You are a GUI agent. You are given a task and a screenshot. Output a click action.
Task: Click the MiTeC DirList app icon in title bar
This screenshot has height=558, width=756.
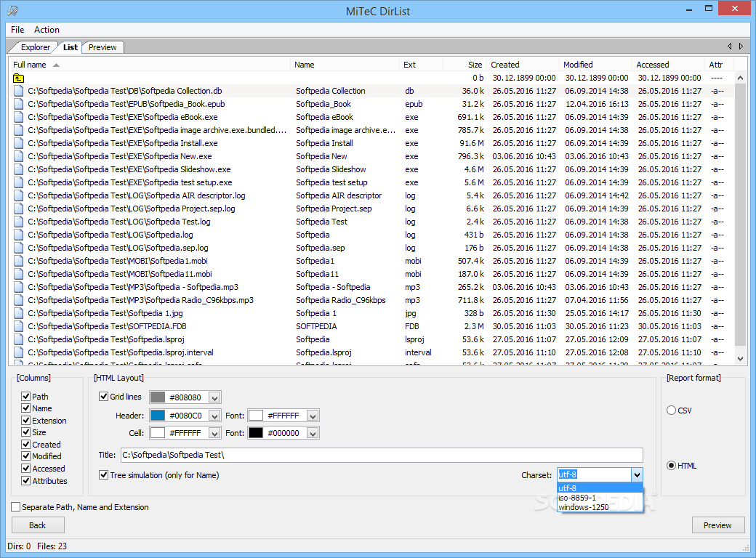click(12, 11)
